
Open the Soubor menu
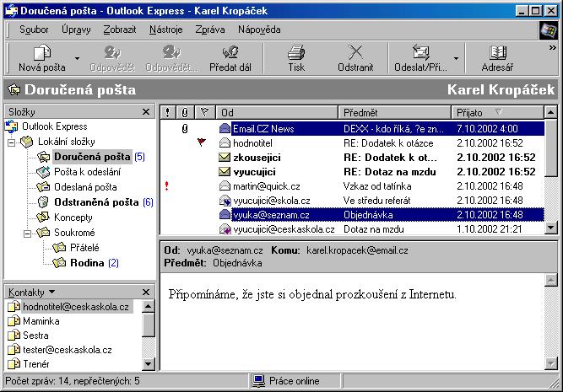tap(34, 30)
